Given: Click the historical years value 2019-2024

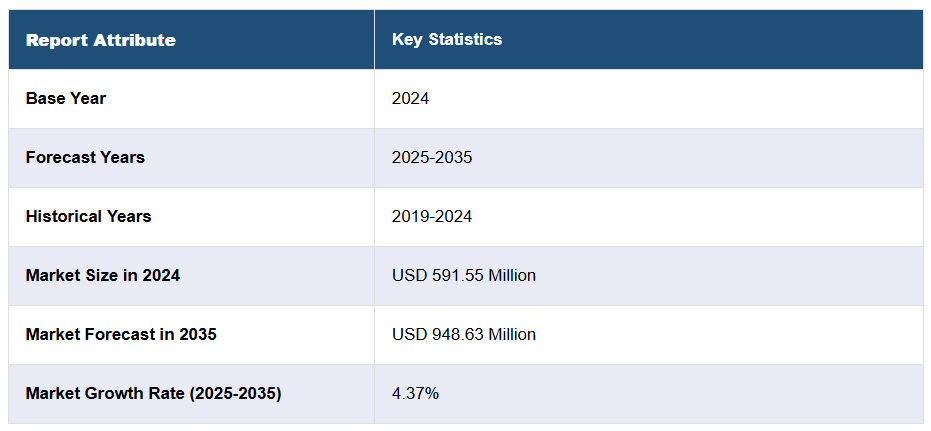Looking at the screenshot, I should pyautogui.click(x=432, y=216).
